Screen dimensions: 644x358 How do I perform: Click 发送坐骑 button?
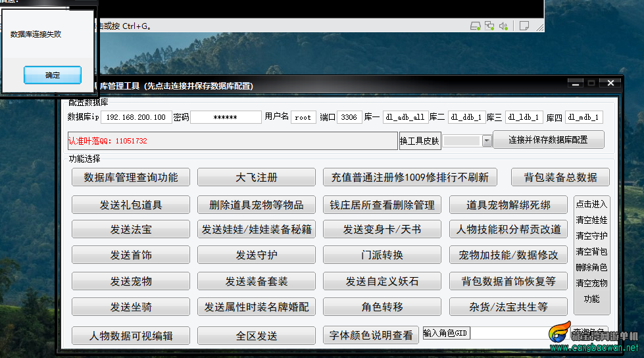click(131, 307)
